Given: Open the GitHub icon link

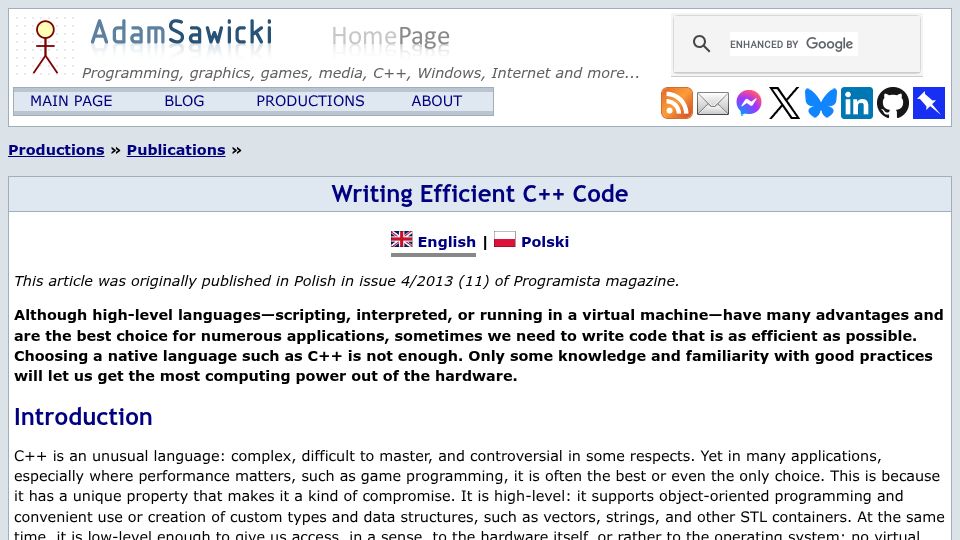Looking at the screenshot, I should coord(893,103).
